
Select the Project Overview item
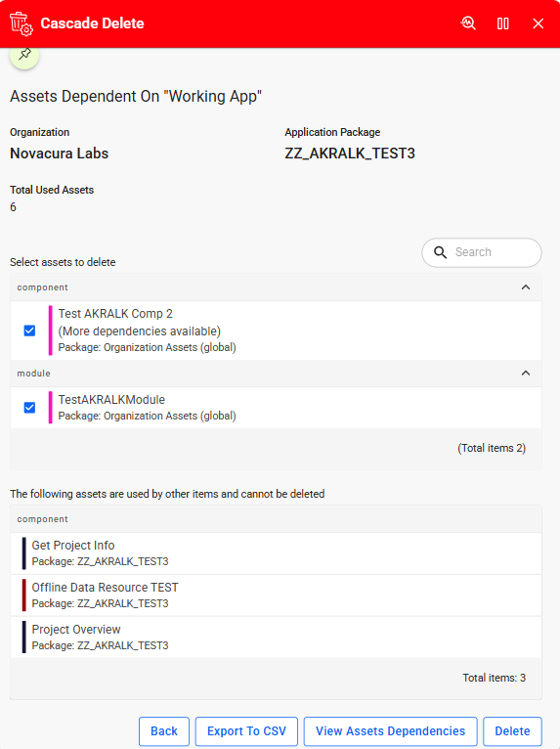(x=276, y=638)
